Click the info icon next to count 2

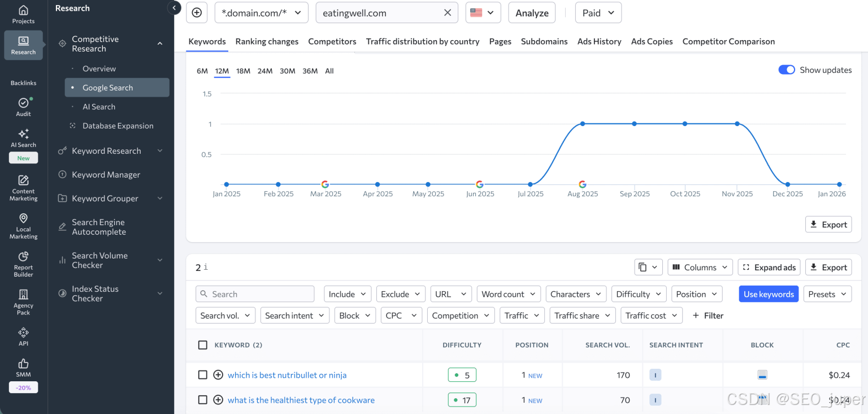206,267
